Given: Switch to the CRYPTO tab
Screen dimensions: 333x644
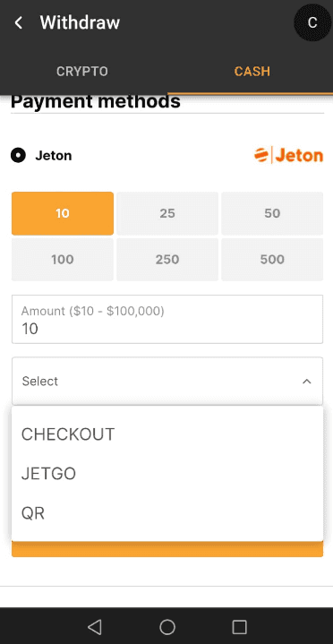Looking at the screenshot, I should 82,72.
